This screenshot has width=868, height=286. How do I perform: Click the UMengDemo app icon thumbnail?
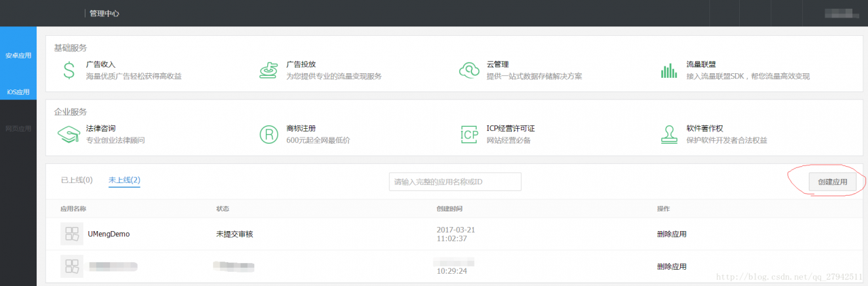(x=72, y=234)
